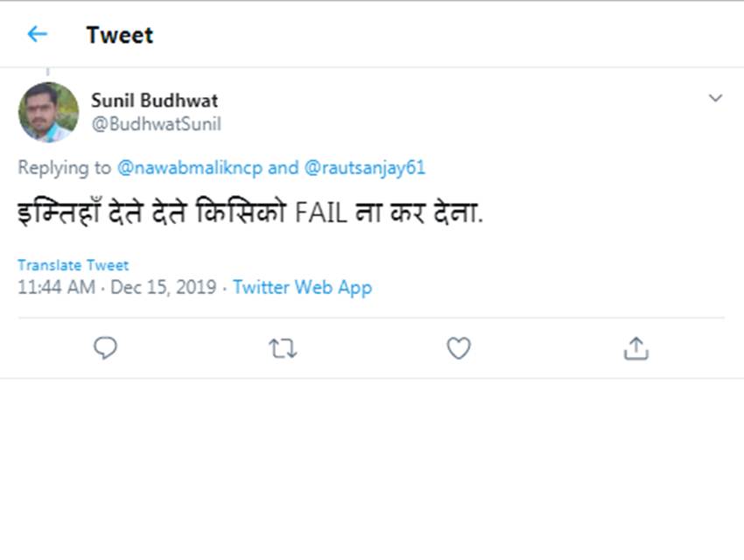The image size is (744, 560).
Task: Click Translate Tweet
Action: tap(73, 265)
